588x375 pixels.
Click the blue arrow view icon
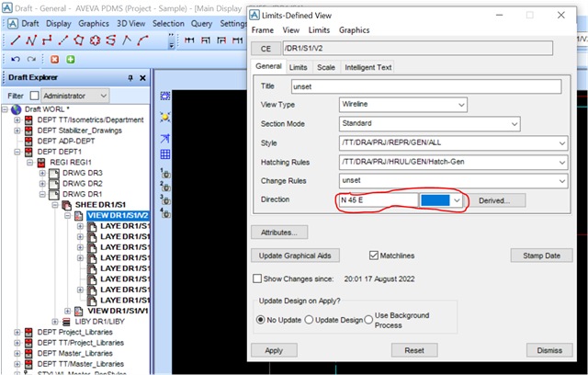click(x=165, y=139)
